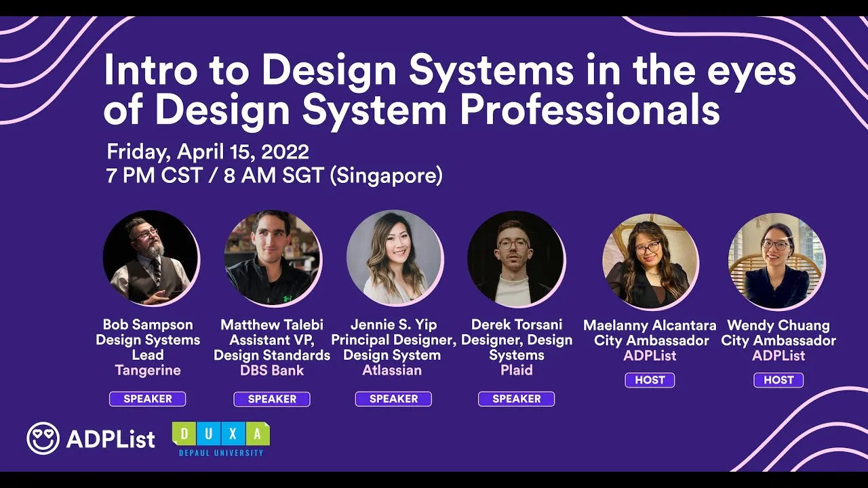Click the name 'Jennie S. Yip'

(393, 325)
